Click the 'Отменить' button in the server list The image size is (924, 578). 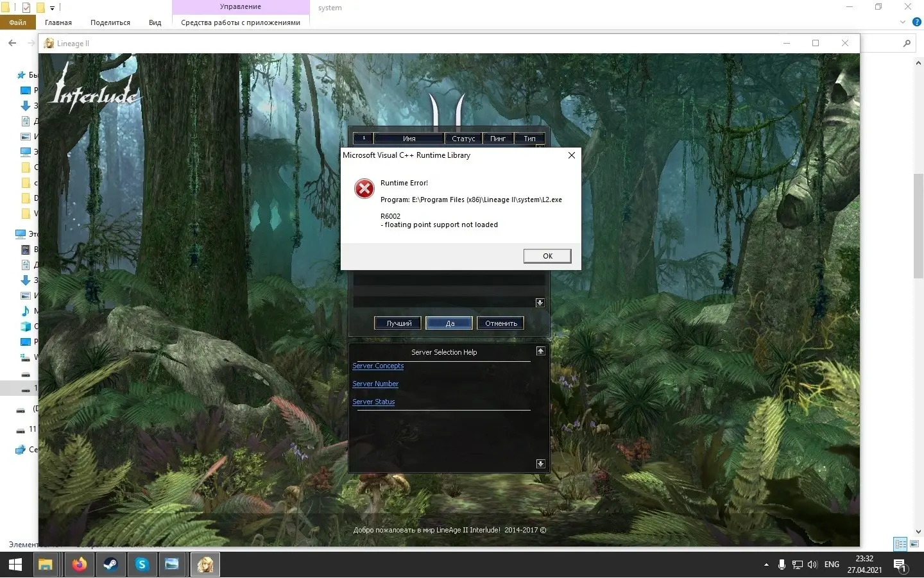pyautogui.click(x=501, y=323)
